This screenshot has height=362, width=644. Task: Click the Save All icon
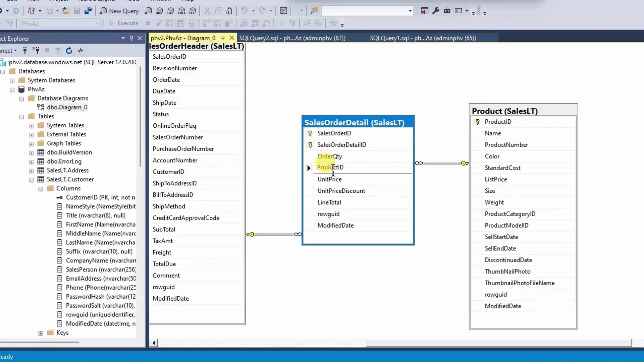(x=88, y=11)
